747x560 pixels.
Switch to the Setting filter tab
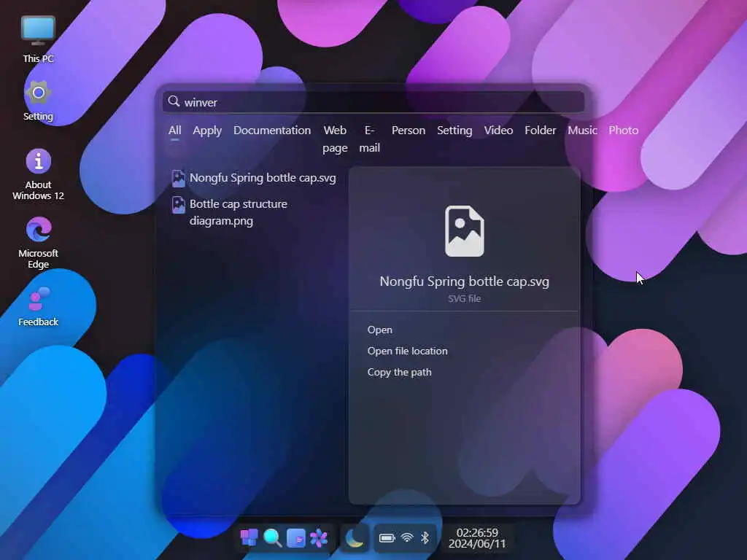(454, 131)
